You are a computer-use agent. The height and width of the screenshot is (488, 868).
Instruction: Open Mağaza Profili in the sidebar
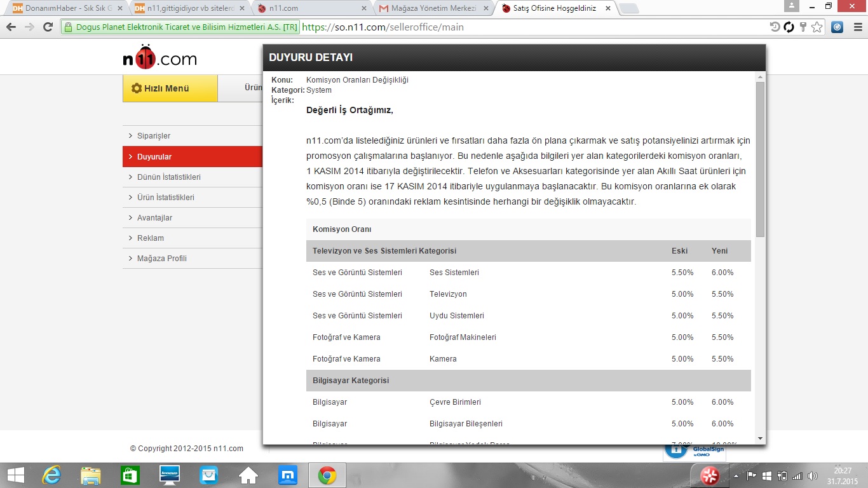point(193,258)
